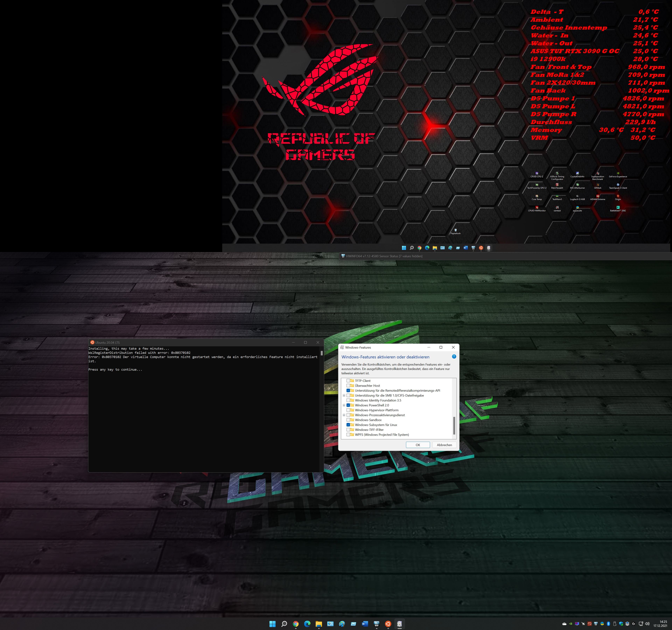The height and width of the screenshot is (630, 672).
Task: Uncheck Windows PowerShell 2.0 checkbox
Action: pos(348,405)
